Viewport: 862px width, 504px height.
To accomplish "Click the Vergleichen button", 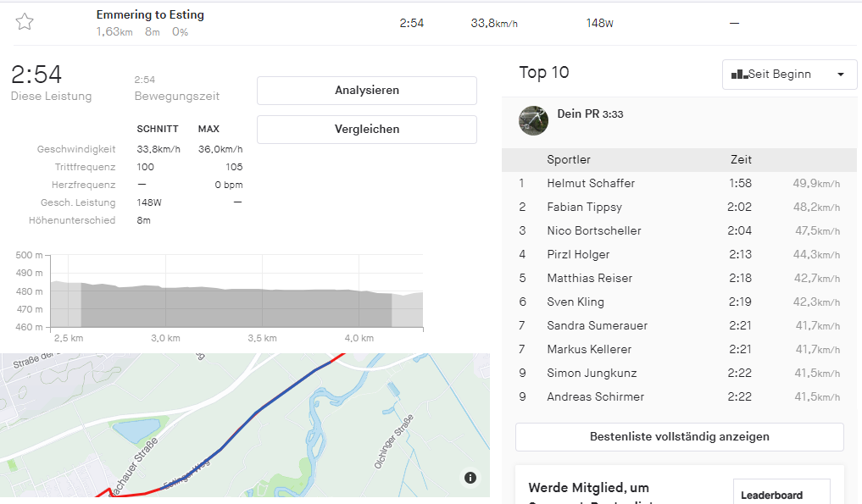I will [366, 130].
